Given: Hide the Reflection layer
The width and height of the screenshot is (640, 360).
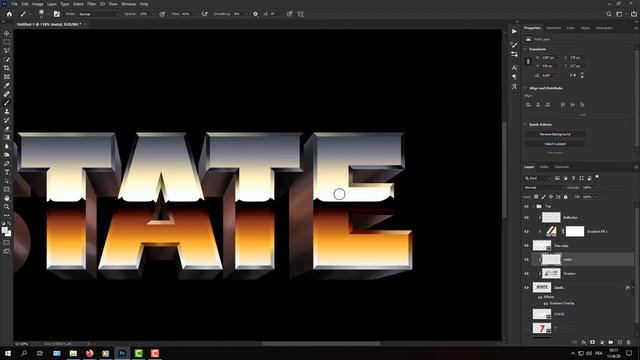Looking at the screenshot, I should [527, 218].
